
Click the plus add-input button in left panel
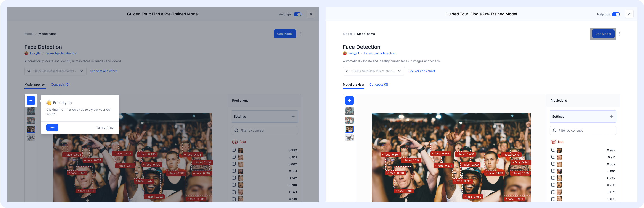point(31,101)
